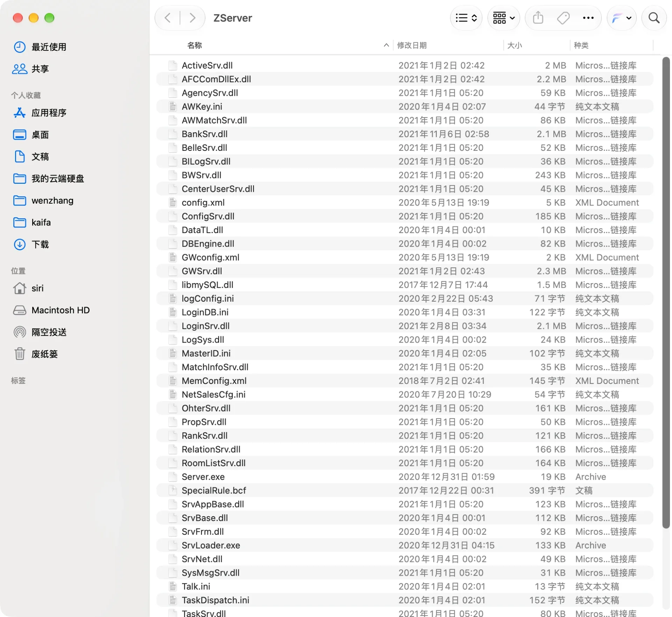This screenshot has height=617, width=672.
Task: Open the colorful app toolbar dropdown
Action: coord(621,18)
